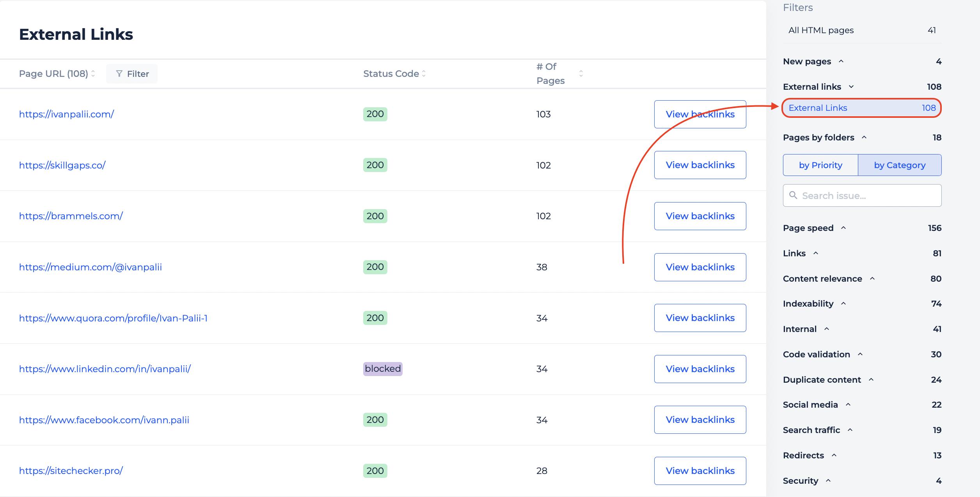
Task: Select the by Priority tab
Action: [x=820, y=165]
